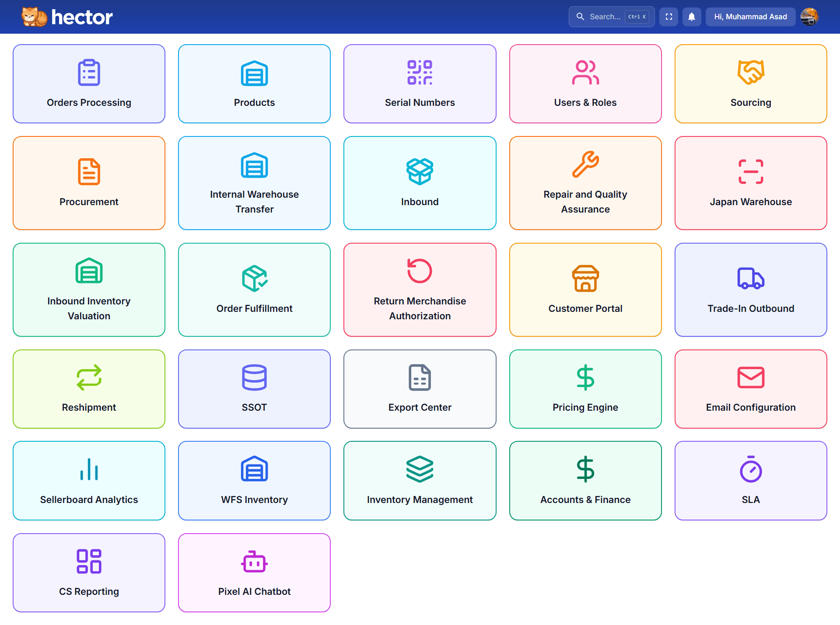Viewport: 840px width, 625px height.
Task: Select the Customer Portal label
Action: 585,308
